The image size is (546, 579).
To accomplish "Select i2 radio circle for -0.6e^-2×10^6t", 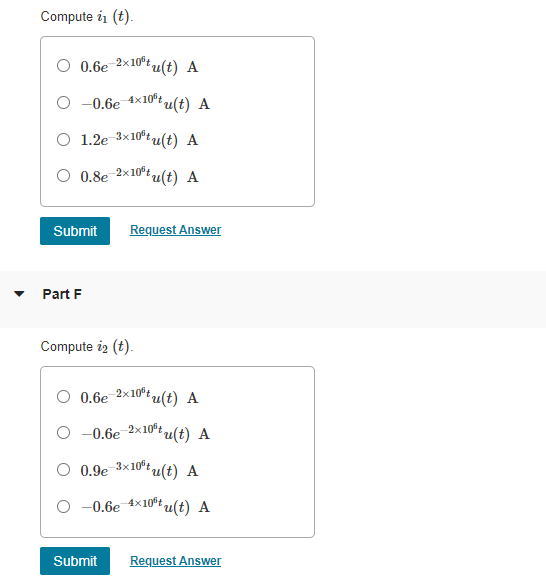I will pos(63,432).
